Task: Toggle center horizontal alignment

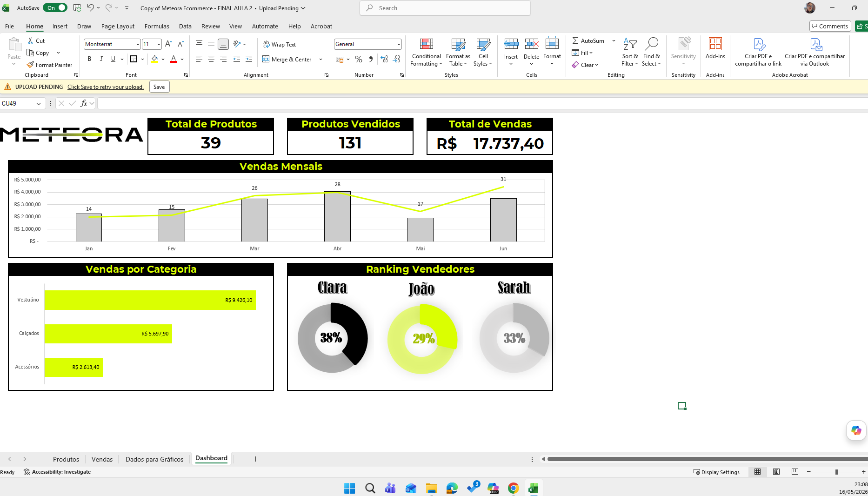Action: pyautogui.click(x=211, y=59)
